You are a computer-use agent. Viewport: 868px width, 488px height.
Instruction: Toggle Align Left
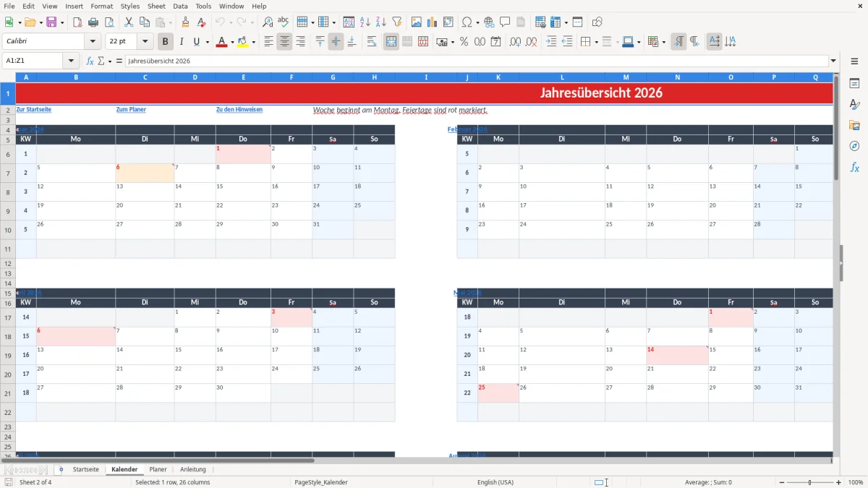(x=268, y=42)
